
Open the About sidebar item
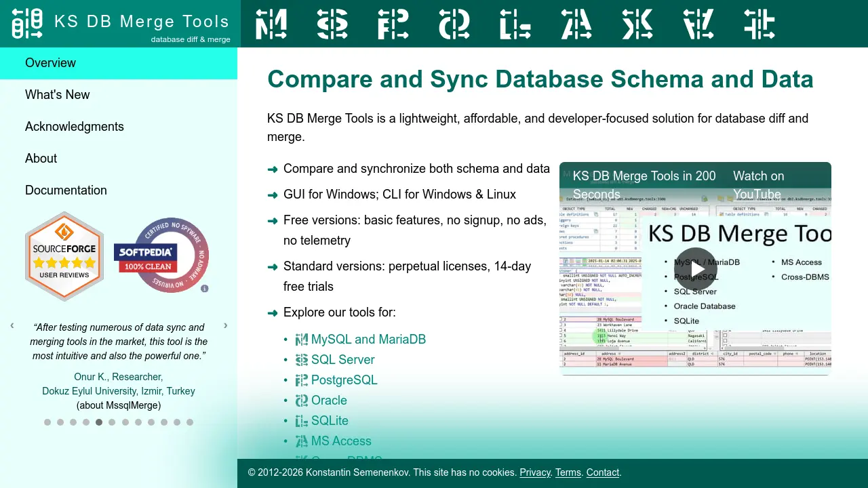coord(119,159)
